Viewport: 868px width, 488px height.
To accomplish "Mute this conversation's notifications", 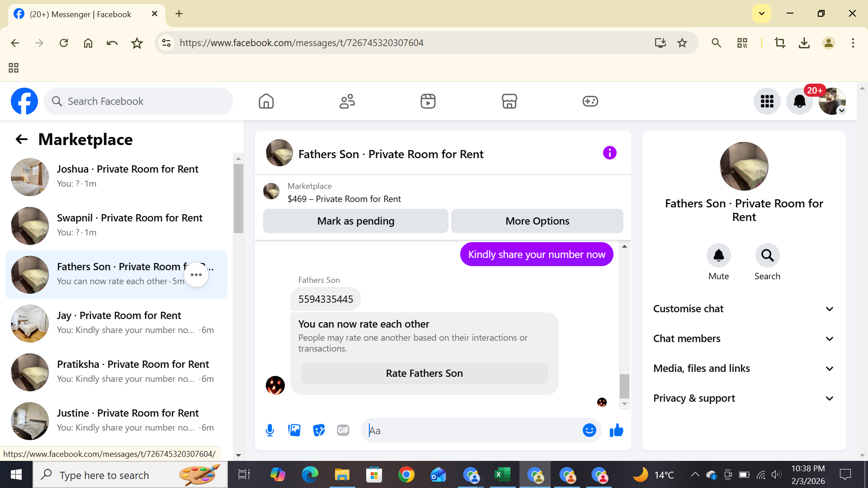I will tap(718, 256).
